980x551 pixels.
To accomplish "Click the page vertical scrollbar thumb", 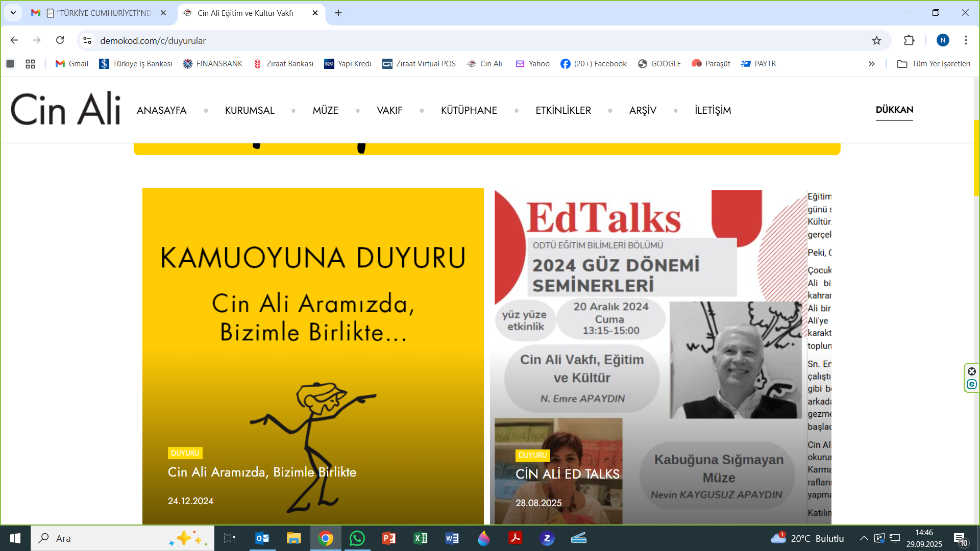I will (x=976, y=158).
